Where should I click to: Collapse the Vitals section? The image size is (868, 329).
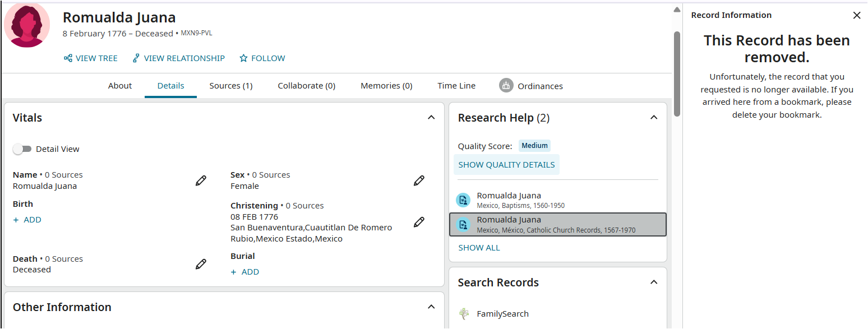(x=431, y=118)
